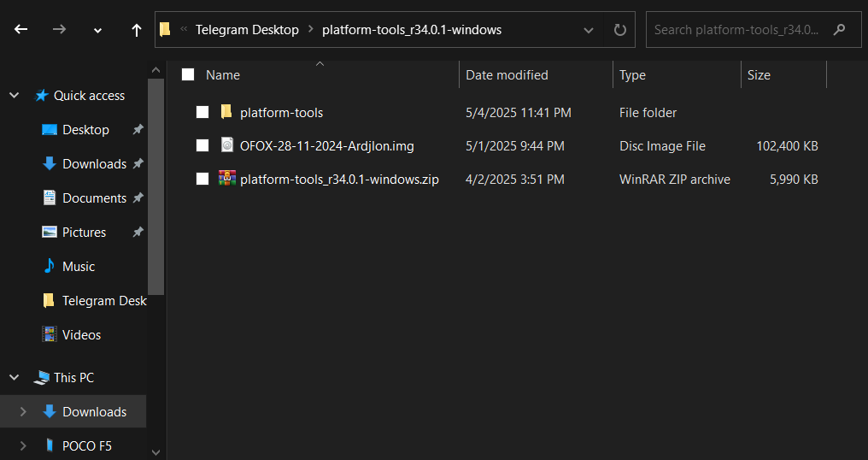Click the OFOX disc image file icon
This screenshot has height=460, width=868.
coord(226,145)
